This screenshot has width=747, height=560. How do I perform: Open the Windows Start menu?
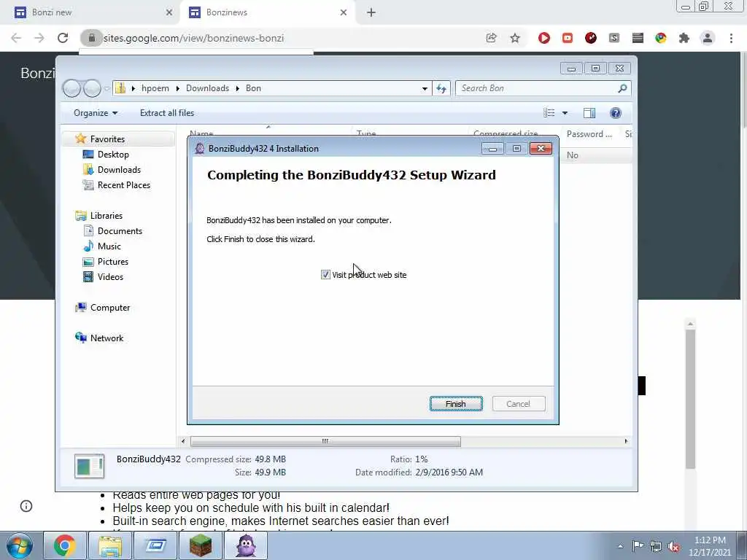point(19,545)
